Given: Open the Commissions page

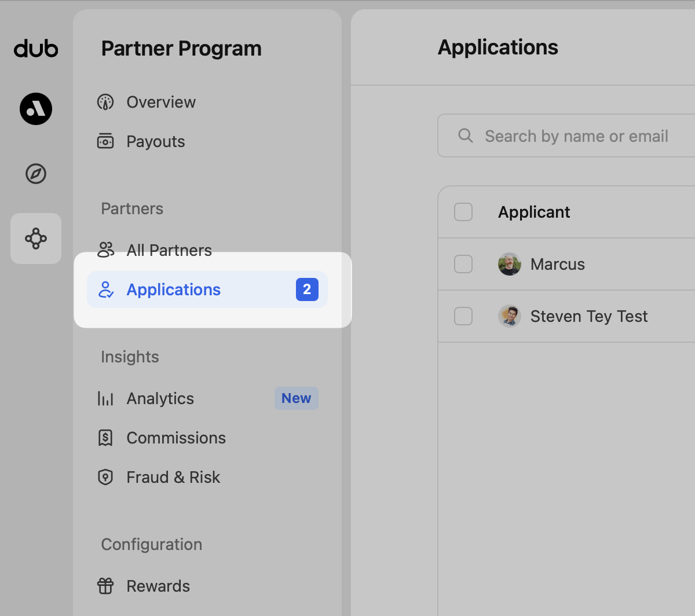Looking at the screenshot, I should coord(207,438).
